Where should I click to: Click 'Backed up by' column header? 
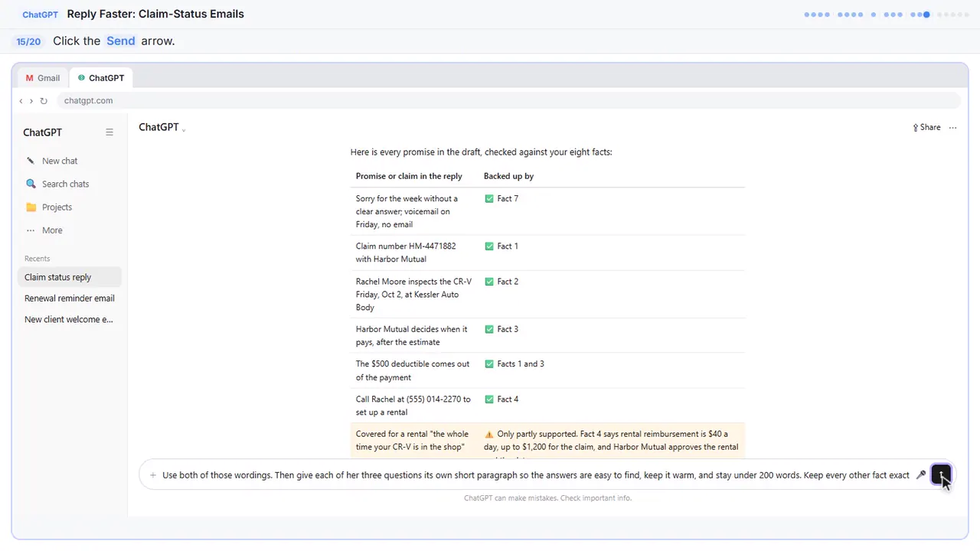508,176
